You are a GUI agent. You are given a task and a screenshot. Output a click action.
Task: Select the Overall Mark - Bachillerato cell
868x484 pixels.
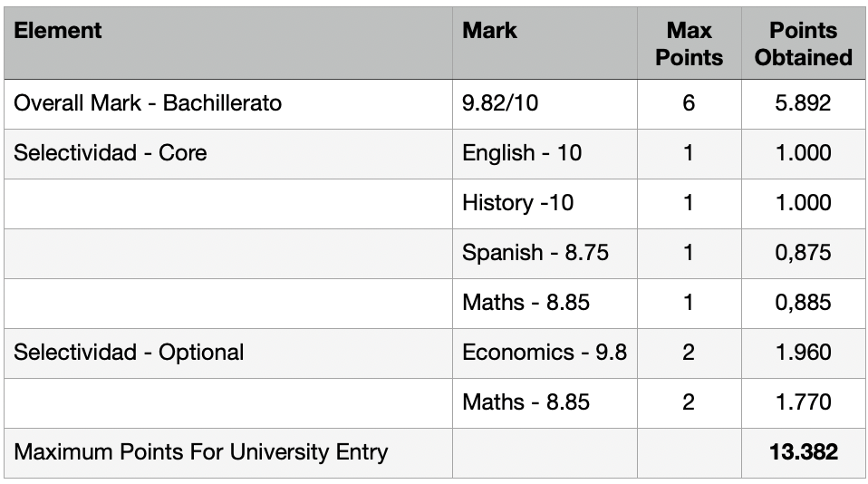click(228, 103)
